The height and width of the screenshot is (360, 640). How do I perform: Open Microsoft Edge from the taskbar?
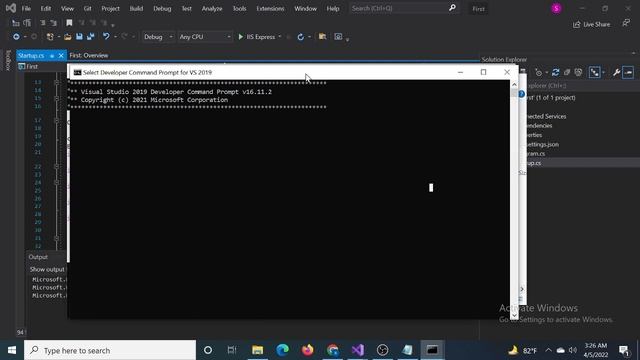coord(282,350)
